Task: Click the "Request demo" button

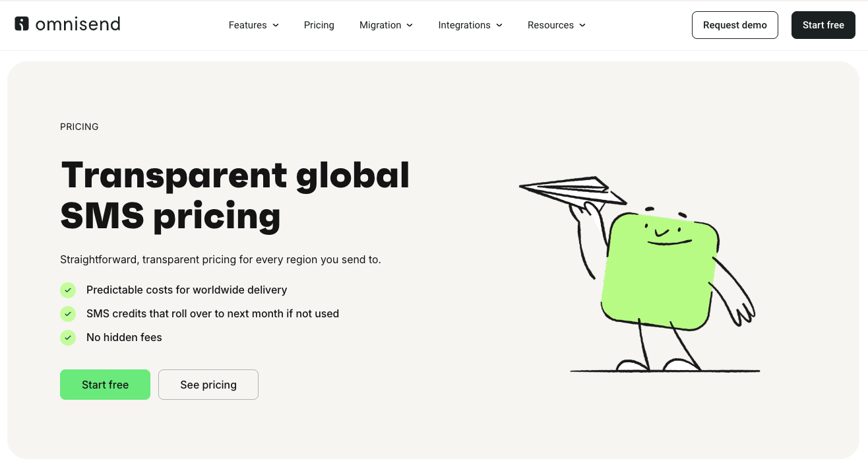Action: pyautogui.click(x=735, y=25)
